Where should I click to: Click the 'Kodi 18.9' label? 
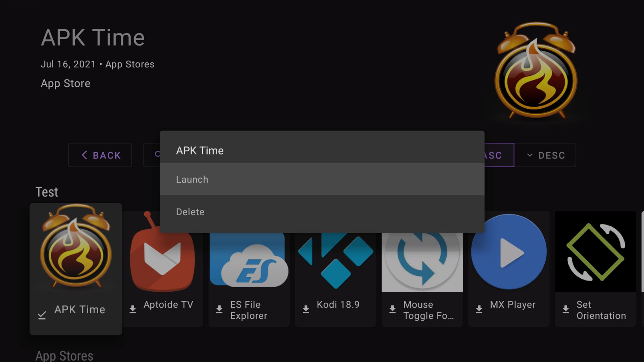click(338, 304)
